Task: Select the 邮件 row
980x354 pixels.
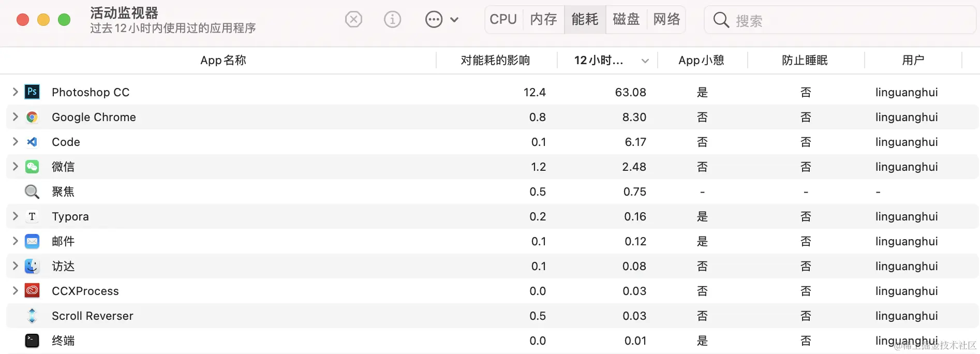Action: click(492, 241)
